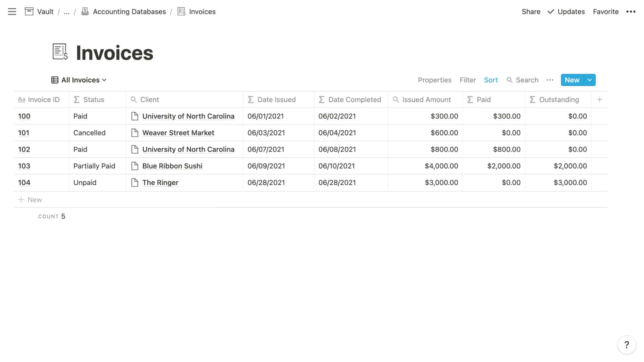Open the New button dropdown chevron
This screenshot has height=362, width=644.
coord(590,80)
